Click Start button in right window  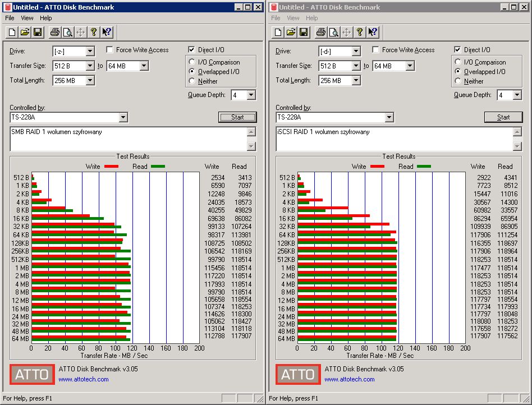point(503,117)
